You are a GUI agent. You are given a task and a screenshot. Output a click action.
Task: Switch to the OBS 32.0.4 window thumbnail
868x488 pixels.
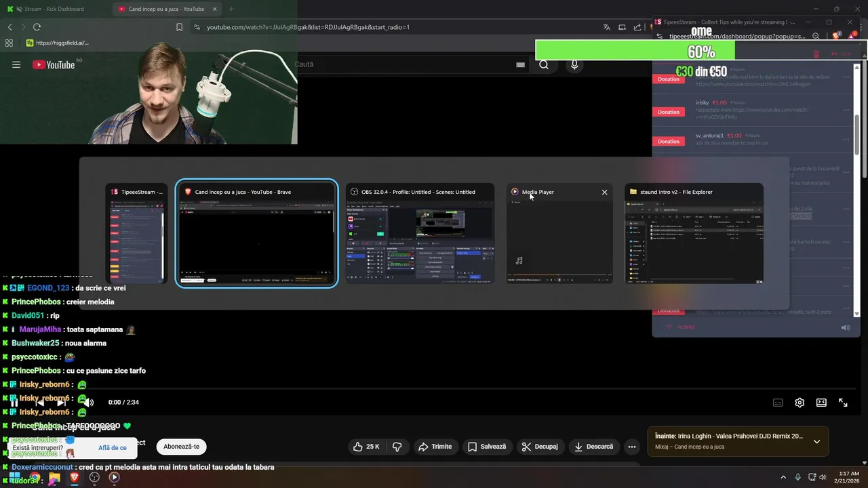(x=420, y=234)
